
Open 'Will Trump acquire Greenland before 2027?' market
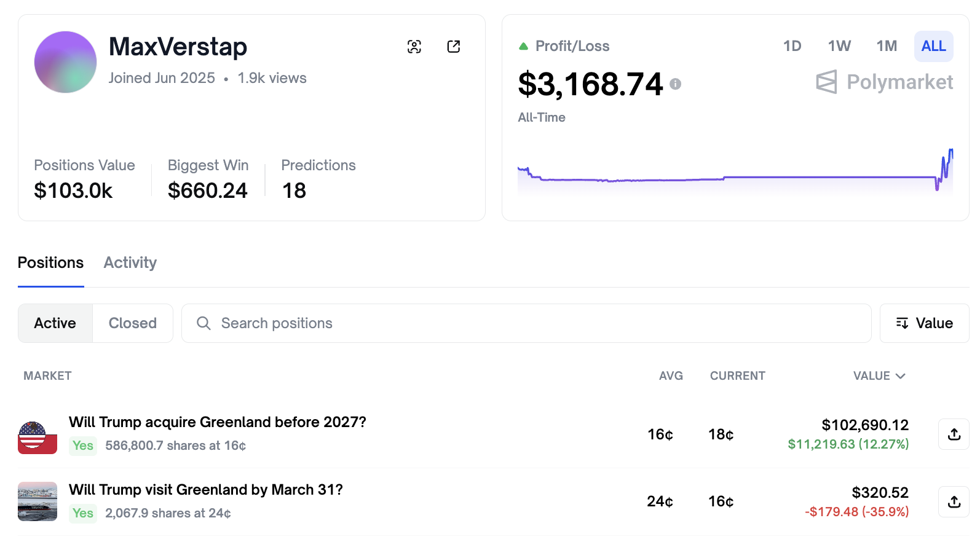[x=217, y=422]
